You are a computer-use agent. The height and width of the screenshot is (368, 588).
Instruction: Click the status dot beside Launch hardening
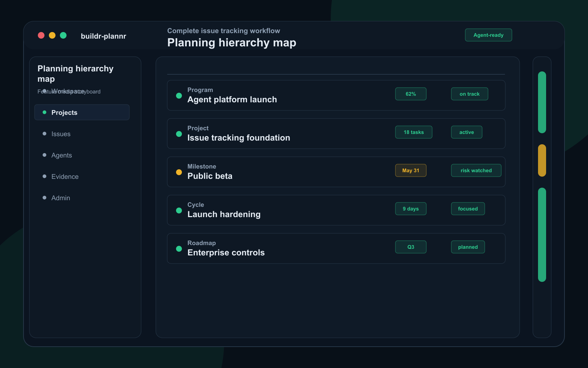[179, 210]
